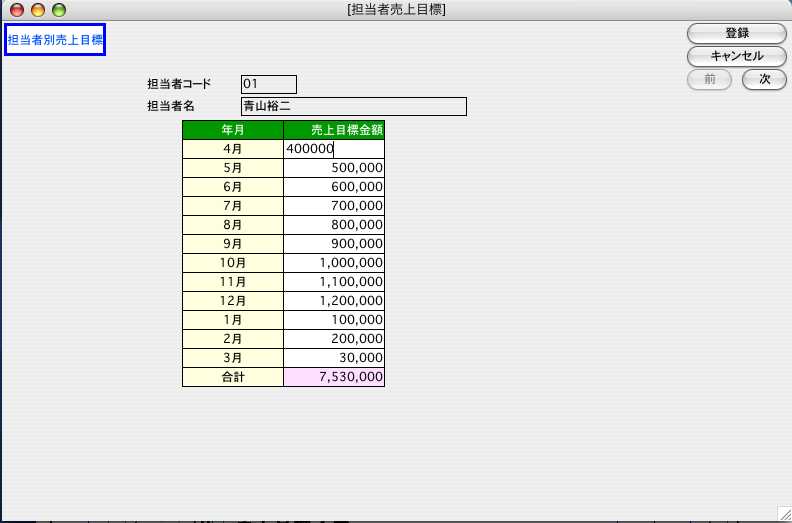Select the 8月 amount 800,000

tap(334, 225)
